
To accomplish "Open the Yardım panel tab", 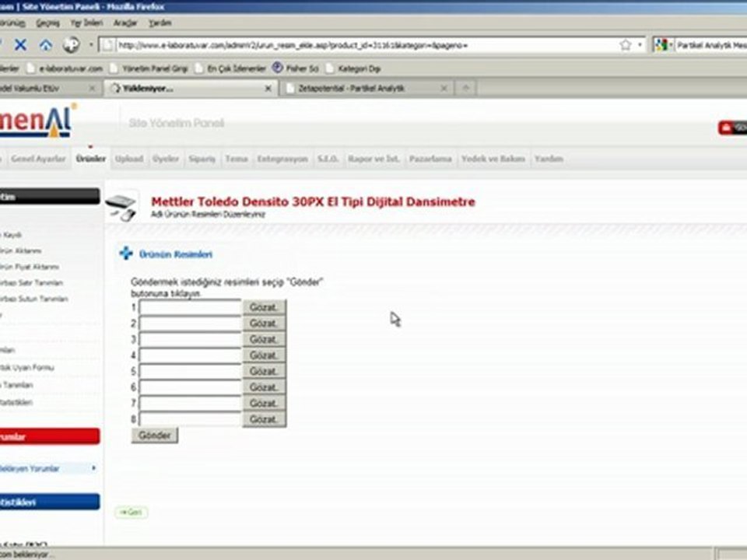I will pos(549,159).
